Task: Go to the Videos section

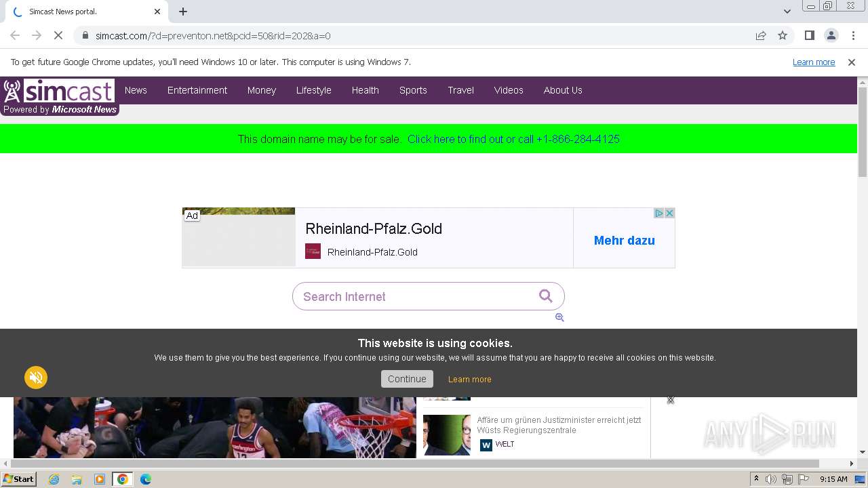Action: (509, 90)
